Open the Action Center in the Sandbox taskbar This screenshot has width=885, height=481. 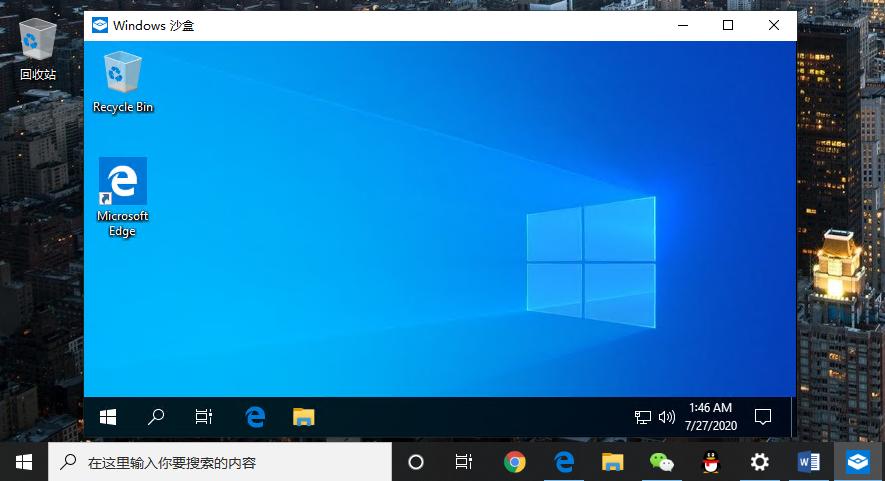pyautogui.click(x=763, y=417)
